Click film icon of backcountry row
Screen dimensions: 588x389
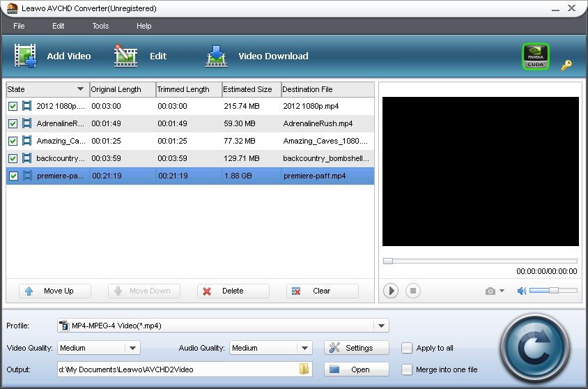pyautogui.click(x=26, y=158)
